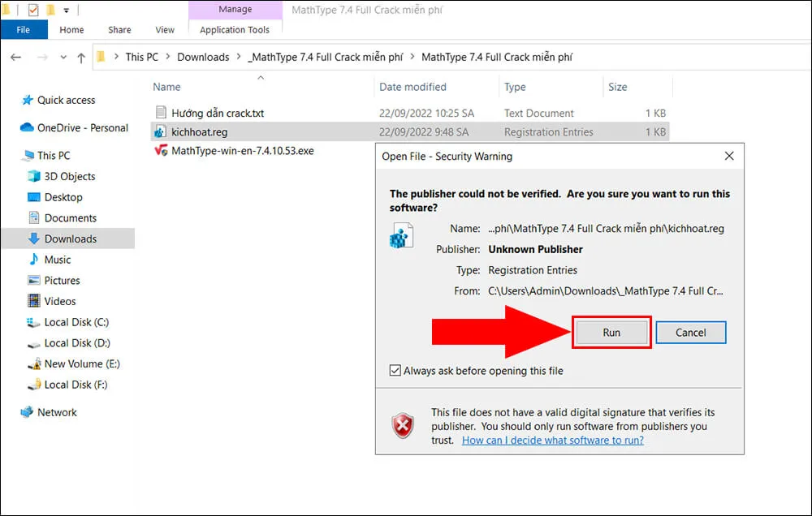The image size is (812, 516).
Task: Open link How can I decide what software to run
Action: click(x=552, y=441)
